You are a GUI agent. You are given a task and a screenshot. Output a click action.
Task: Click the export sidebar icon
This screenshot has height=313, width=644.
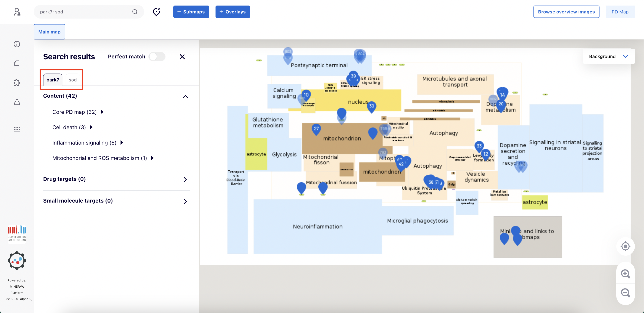pos(17,102)
